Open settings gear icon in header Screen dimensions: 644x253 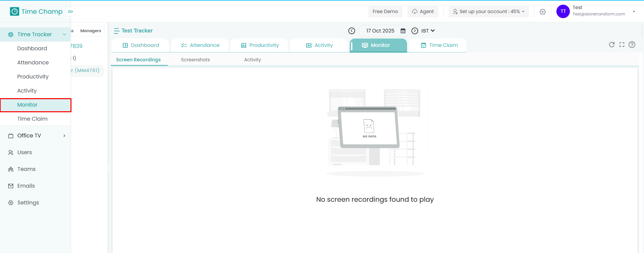543,12
